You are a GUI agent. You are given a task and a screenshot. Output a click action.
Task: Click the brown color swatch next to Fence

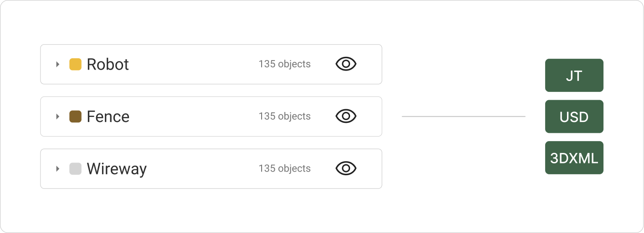click(75, 116)
